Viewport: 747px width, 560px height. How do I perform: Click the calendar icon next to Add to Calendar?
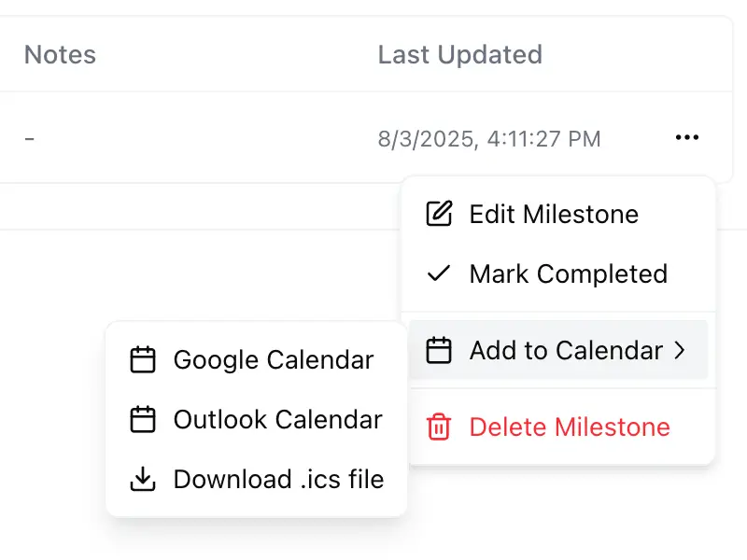tap(438, 350)
